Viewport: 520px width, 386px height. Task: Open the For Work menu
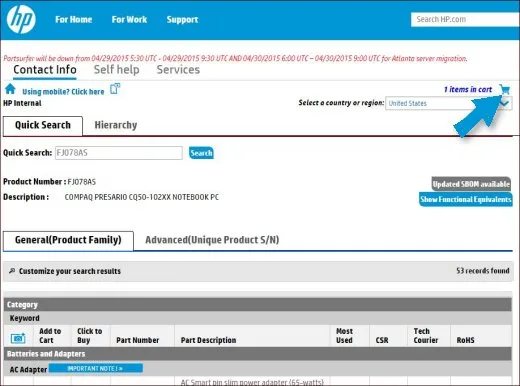pyautogui.click(x=129, y=19)
